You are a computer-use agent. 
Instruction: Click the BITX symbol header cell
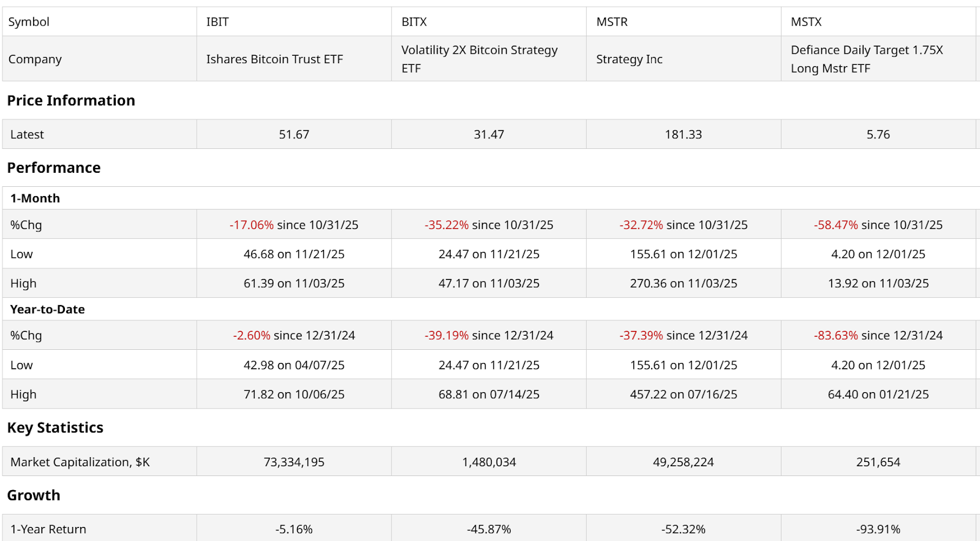414,22
